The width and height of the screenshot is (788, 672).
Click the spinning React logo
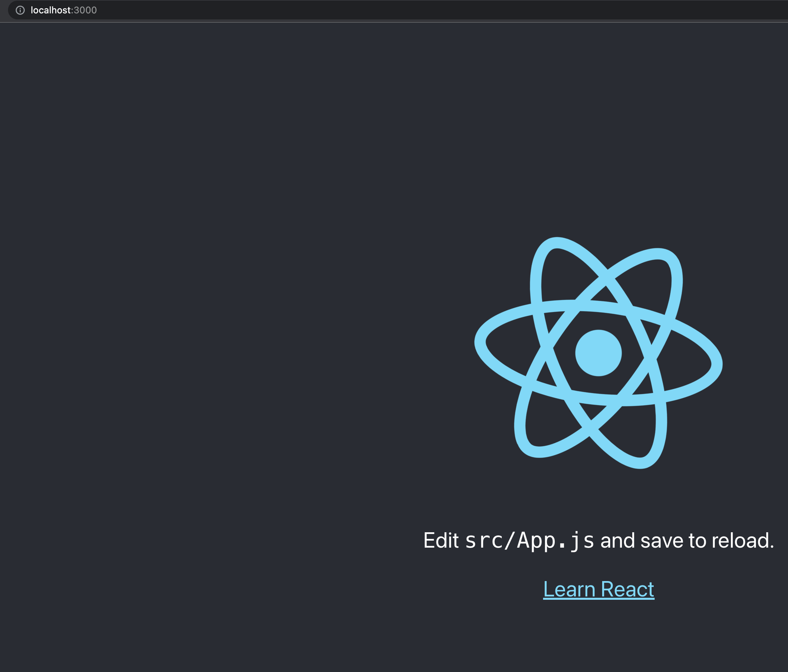click(599, 353)
